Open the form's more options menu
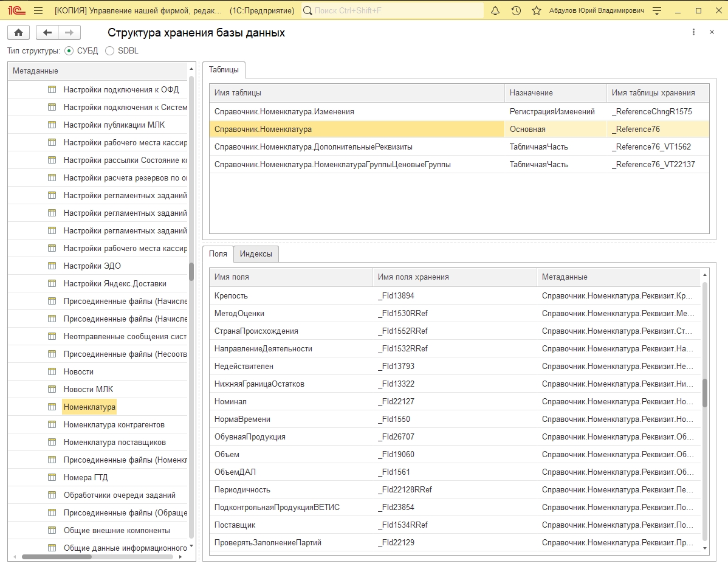 click(x=693, y=32)
